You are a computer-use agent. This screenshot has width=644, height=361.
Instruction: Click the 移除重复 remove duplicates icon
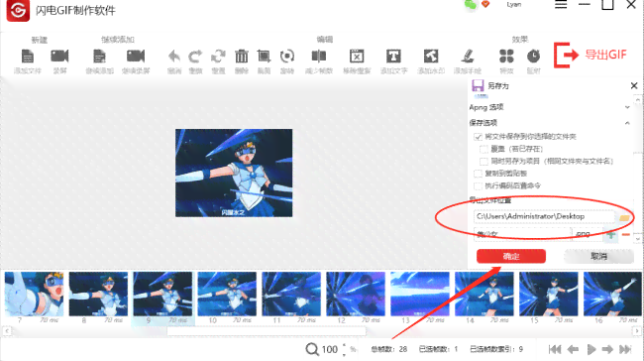click(x=357, y=56)
